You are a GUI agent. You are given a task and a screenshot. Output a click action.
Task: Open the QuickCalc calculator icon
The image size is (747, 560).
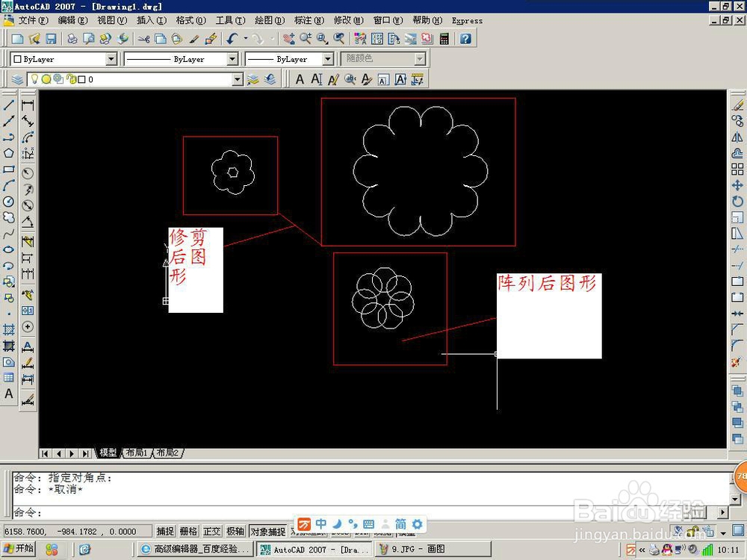pos(444,39)
